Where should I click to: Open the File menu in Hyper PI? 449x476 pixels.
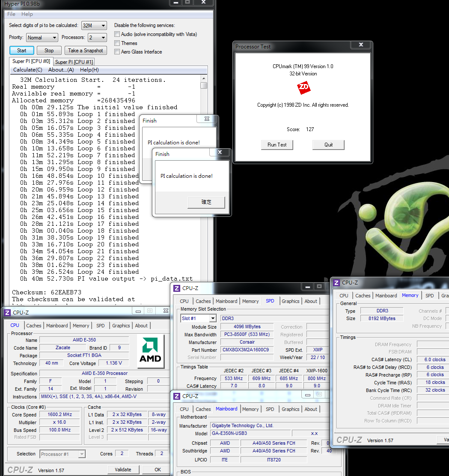coord(11,14)
